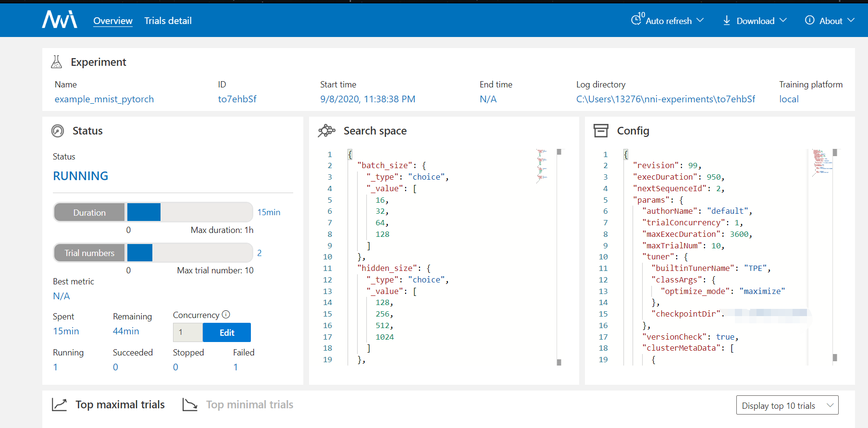Click the End time N/A value
Image resolution: width=868 pixels, height=428 pixels.
coord(488,99)
